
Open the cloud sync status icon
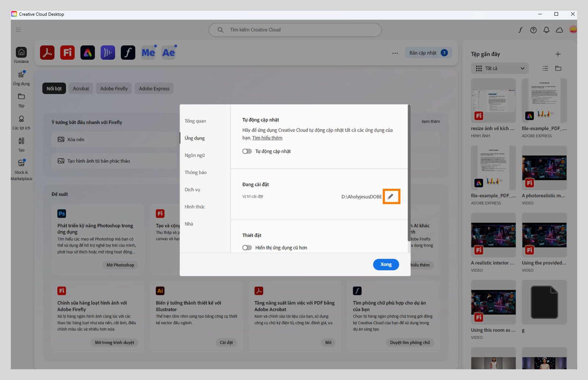(559, 30)
